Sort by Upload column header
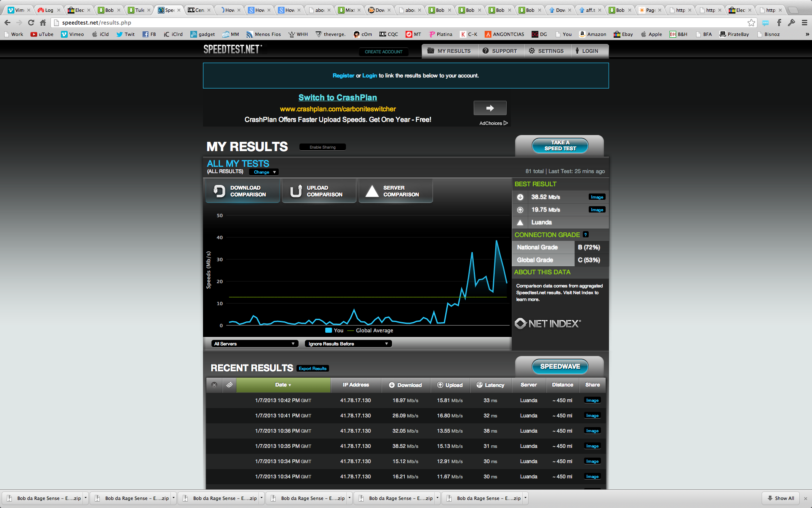The width and height of the screenshot is (812, 508). (450, 385)
